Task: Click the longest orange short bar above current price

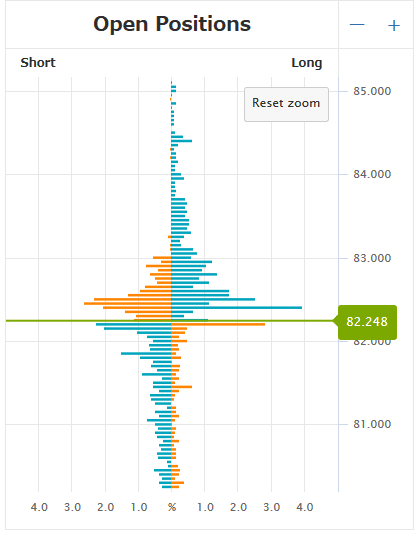Action: pyautogui.click(x=127, y=303)
